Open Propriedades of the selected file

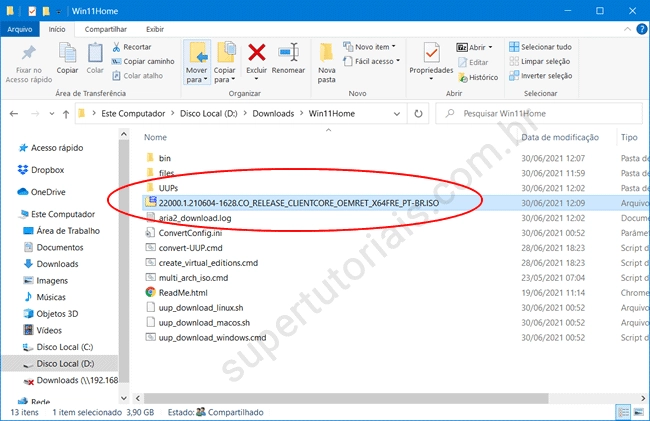click(x=431, y=61)
